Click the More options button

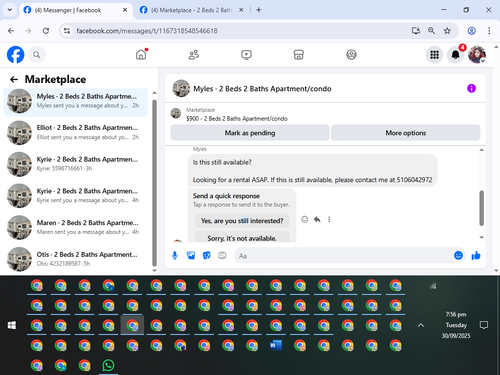point(406,133)
